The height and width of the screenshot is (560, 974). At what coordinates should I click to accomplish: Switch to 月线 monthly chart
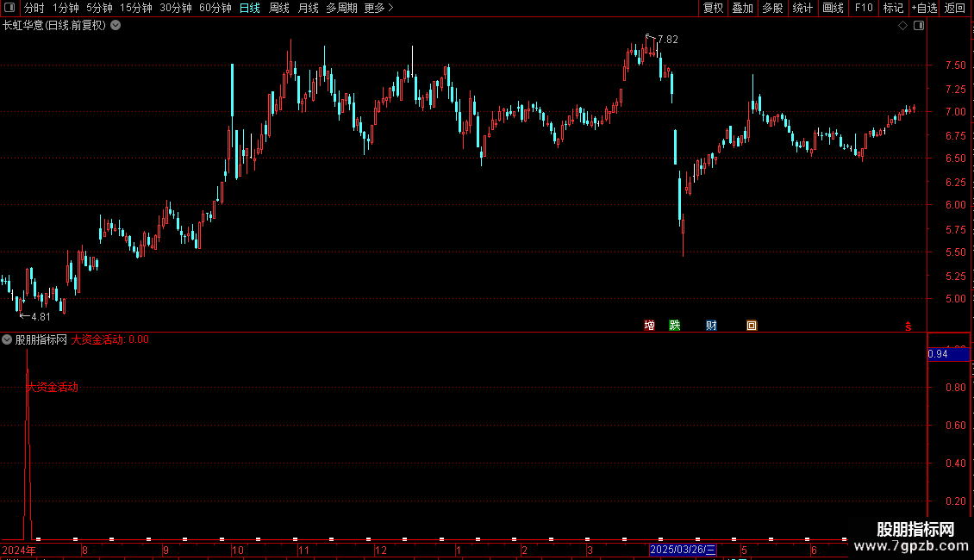[x=308, y=8]
